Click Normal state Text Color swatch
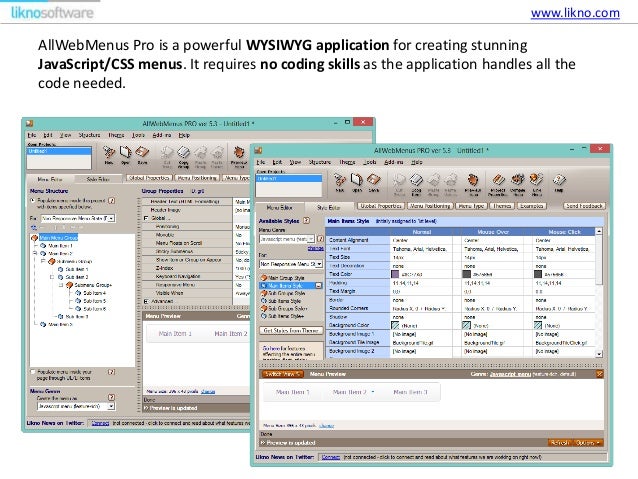The width and height of the screenshot is (638, 479). 395,274
